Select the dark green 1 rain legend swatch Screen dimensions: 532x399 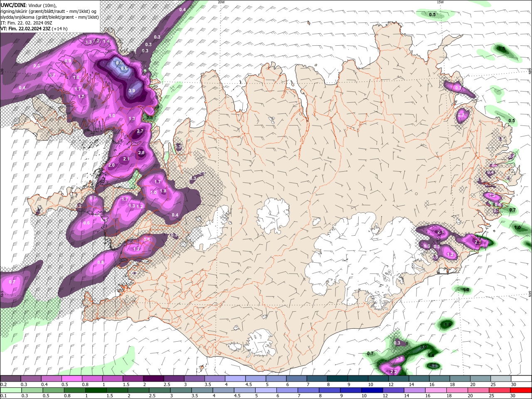96,390
